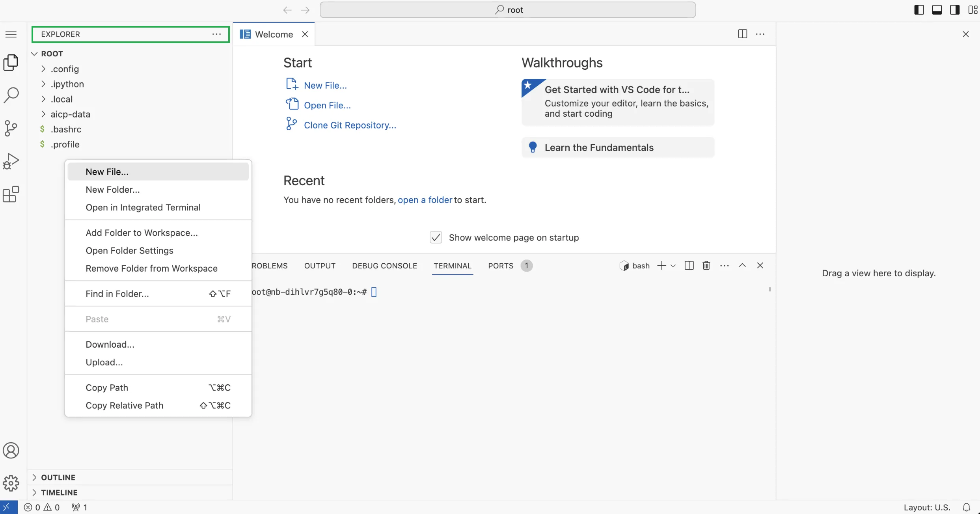Viewport: 980px width, 514px height.
Task: Click the open a folder link
Action: (425, 200)
